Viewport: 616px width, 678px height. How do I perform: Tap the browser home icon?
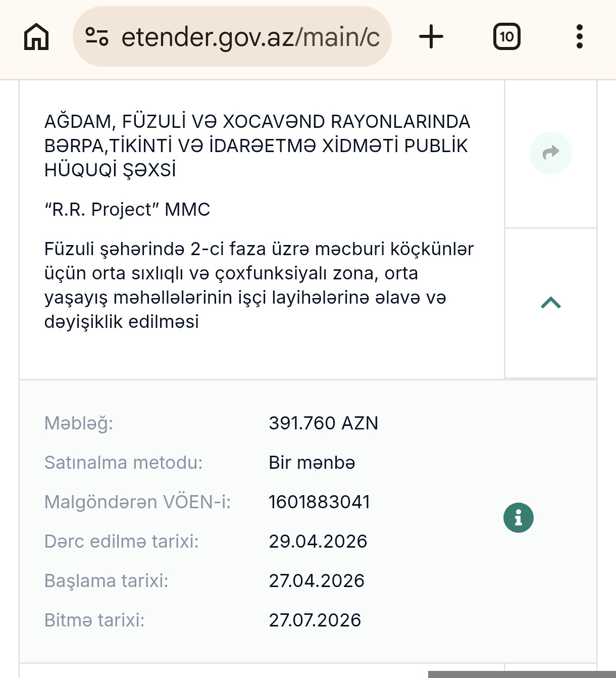36,37
